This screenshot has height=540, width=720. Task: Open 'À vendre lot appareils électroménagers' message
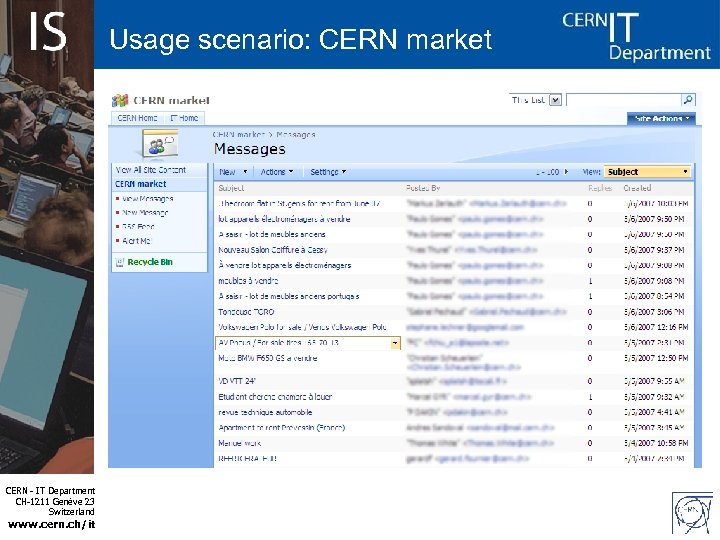pos(285,265)
